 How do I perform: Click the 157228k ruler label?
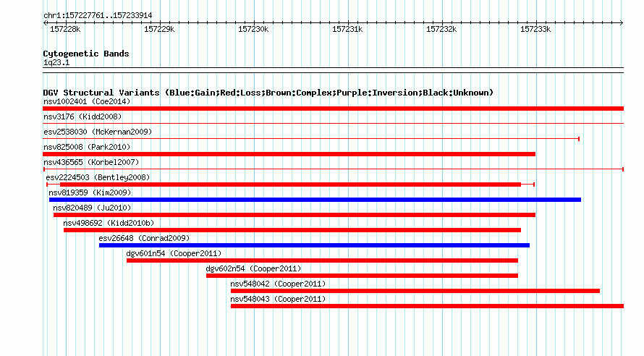65,29
